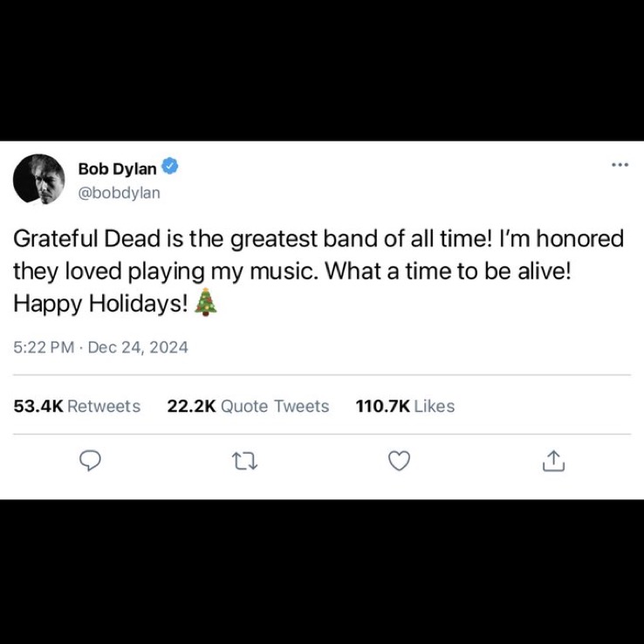
Task: Show the 110.7K Likes list
Action: pyautogui.click(x=405, y=406)
